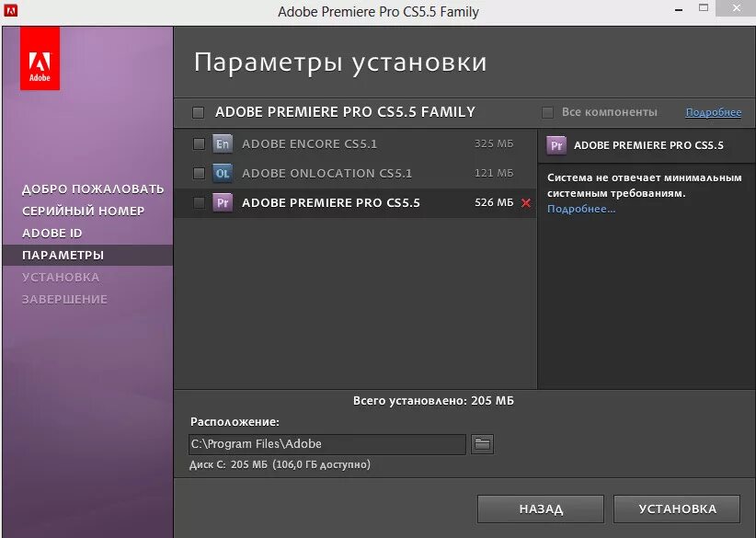The image size is (756, 538).
Task: Click the НАЗАД button
Action: pos(541,509)
